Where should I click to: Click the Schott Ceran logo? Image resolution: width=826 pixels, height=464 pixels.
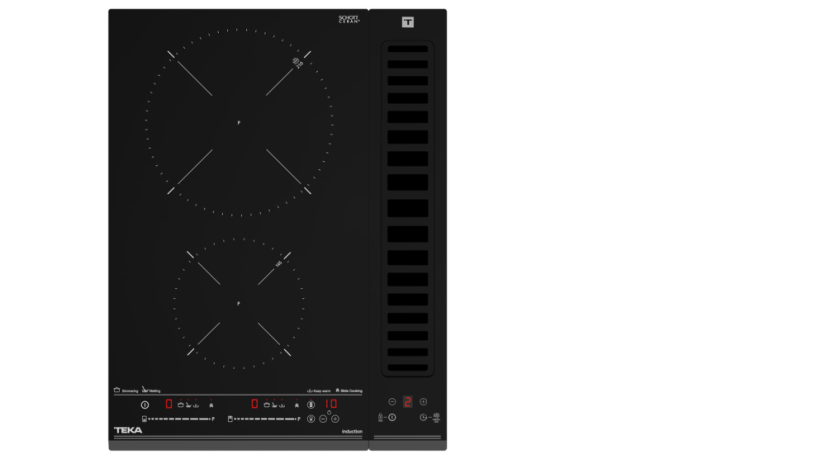tap(349, 19)
